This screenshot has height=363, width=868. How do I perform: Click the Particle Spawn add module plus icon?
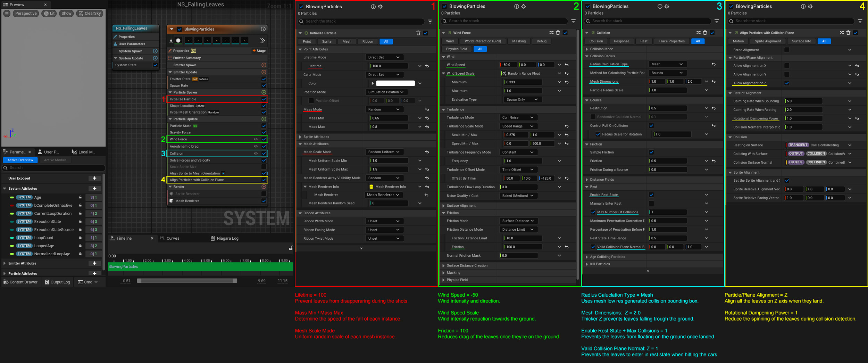tap(264, 92)
